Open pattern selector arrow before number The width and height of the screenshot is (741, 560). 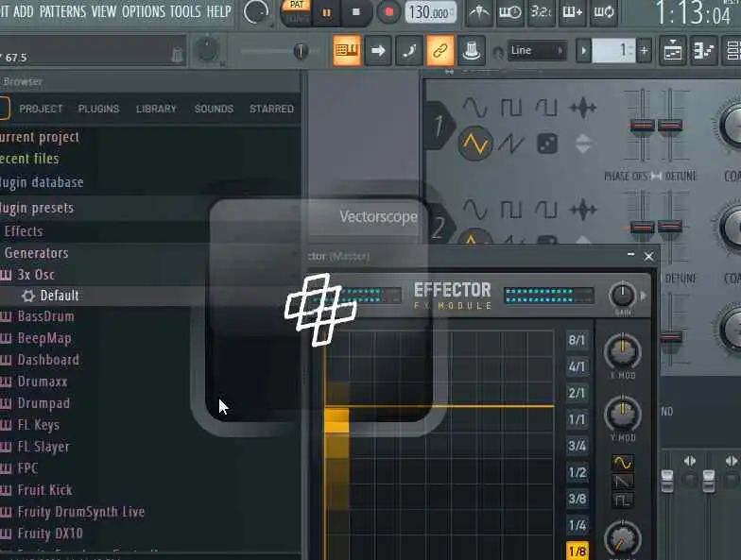(584, 51)
